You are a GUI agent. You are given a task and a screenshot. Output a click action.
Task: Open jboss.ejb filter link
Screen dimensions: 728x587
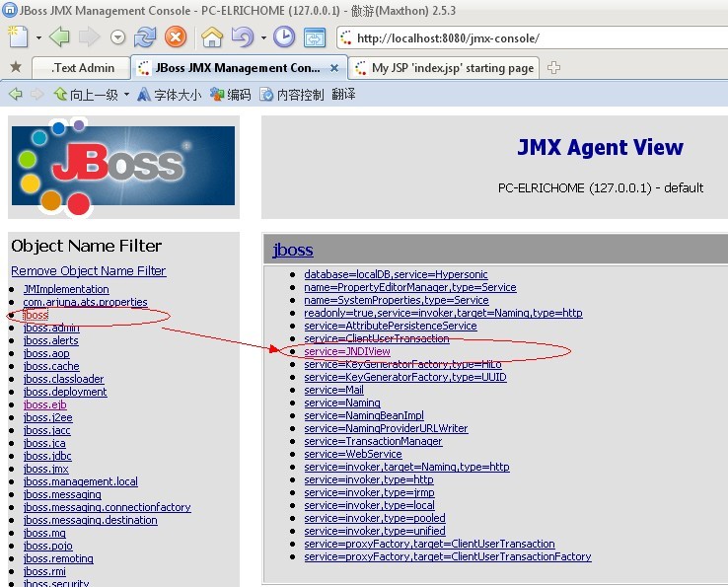coord(44,404)
